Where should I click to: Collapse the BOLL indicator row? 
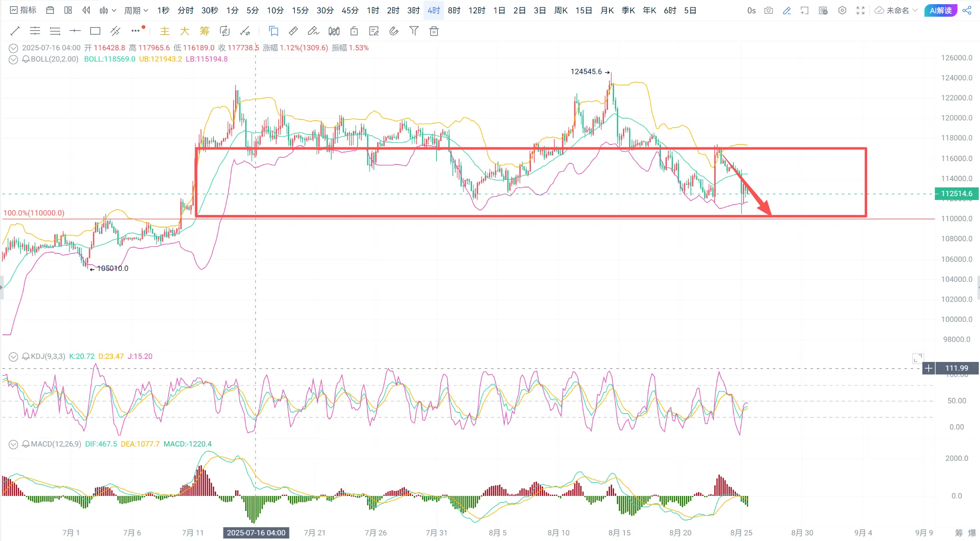[13, 59]
